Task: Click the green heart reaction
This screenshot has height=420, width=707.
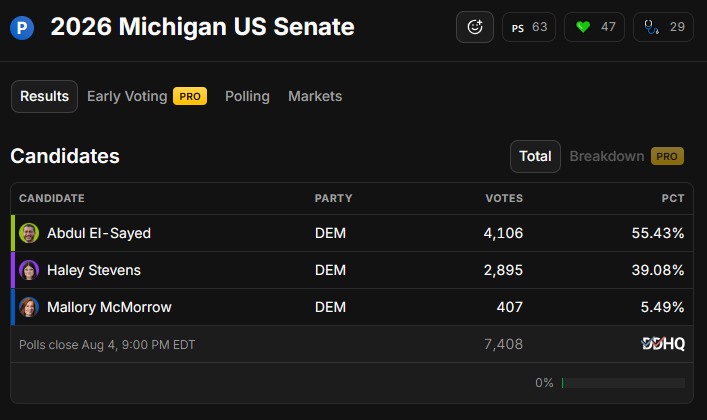Action: tap(594, 27)
